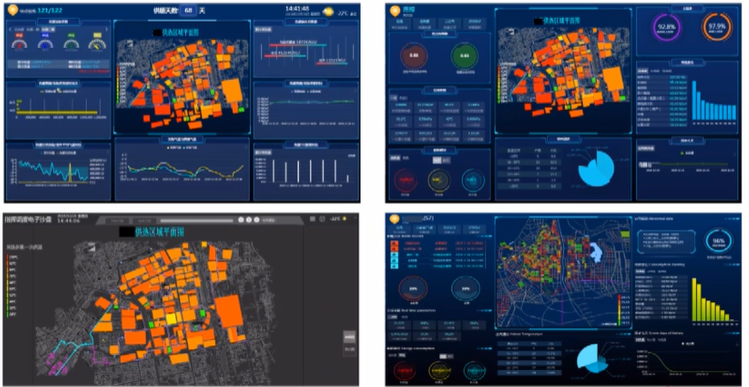Click the location pin in the 92.8% dashboard
The width and height of the screenshot is (749, 387).
coord(395,11)
